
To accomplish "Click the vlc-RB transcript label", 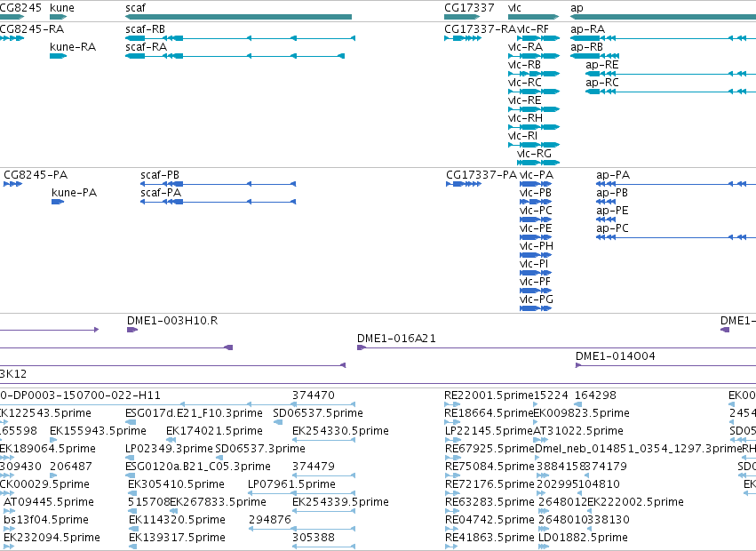I will (524, 65).
